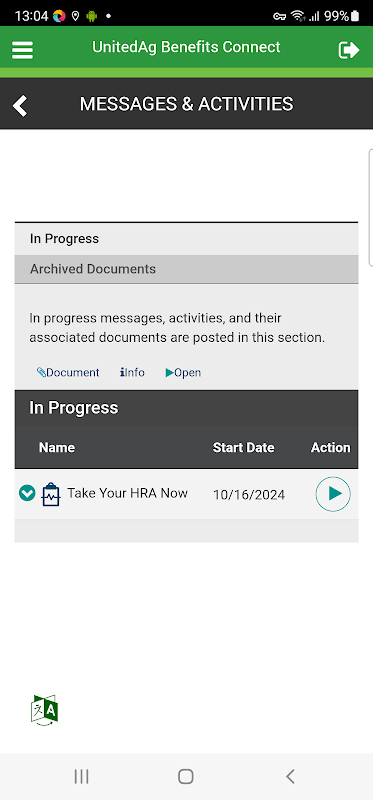The width and height of the screenshot is (373, 800).
Task: Tap the Android home button
Action: click(186, 777)
